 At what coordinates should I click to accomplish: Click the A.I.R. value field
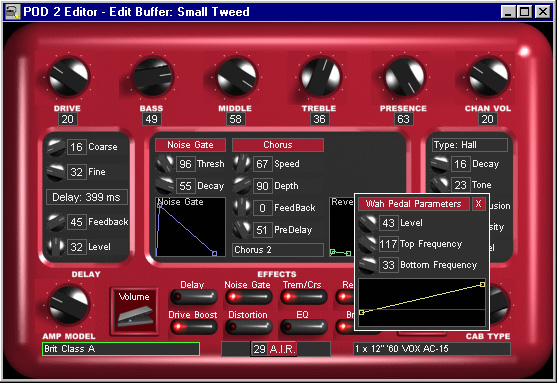point(259,349)
